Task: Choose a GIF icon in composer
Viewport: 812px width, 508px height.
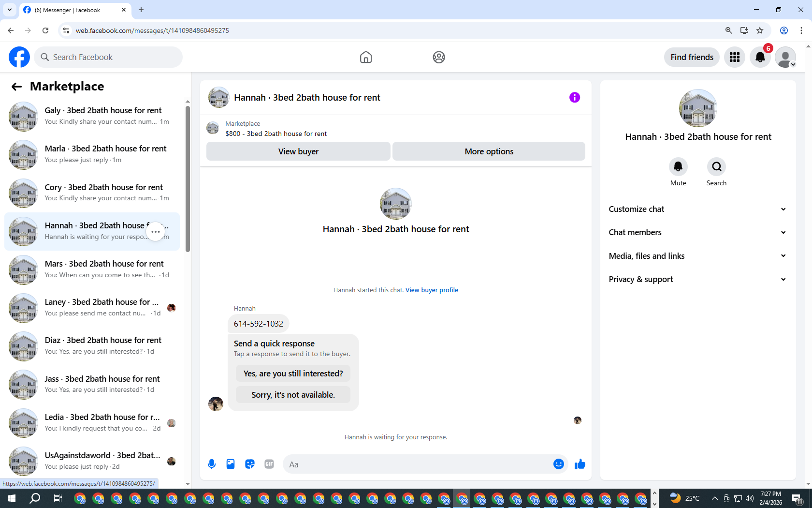Action: 269,464
